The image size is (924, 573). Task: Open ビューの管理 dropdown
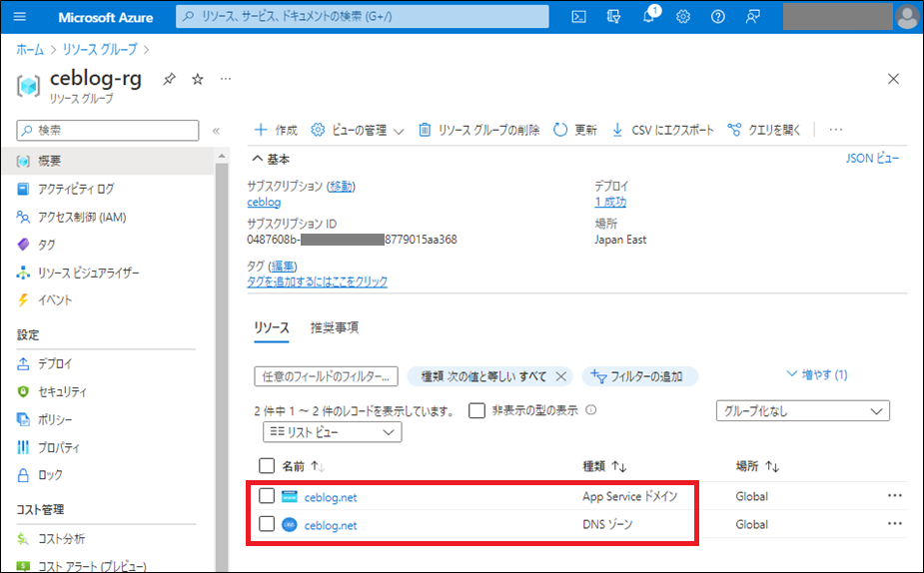pyautogui.click(x=358, y=130)
